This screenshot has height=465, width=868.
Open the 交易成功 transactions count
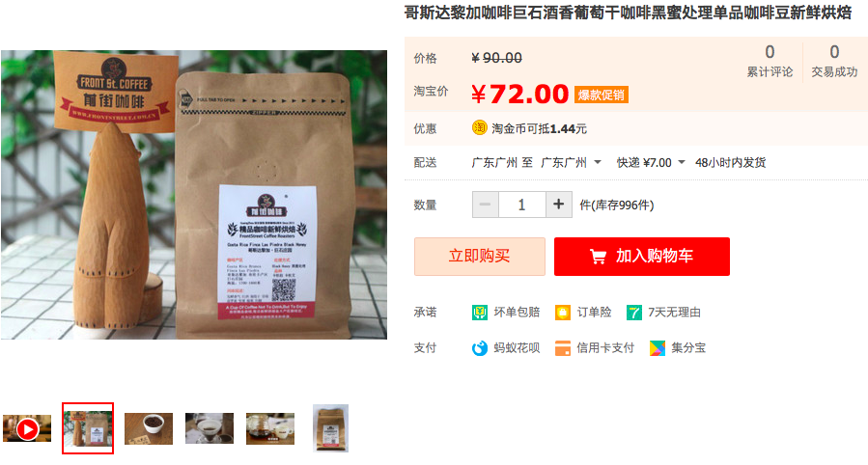(x=834, y=61)
